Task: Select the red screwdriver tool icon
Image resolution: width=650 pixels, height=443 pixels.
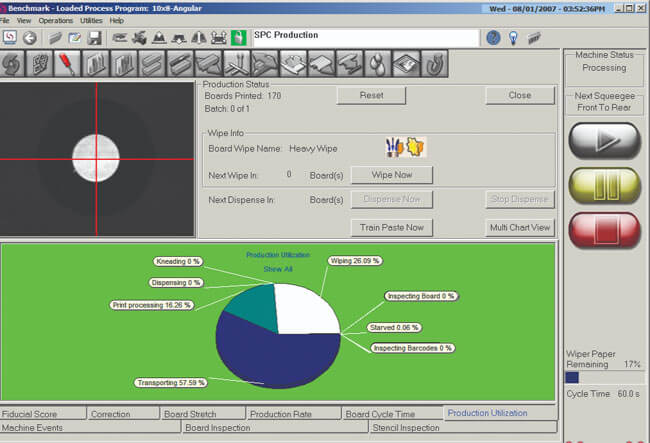Action: tap(66, 64)
